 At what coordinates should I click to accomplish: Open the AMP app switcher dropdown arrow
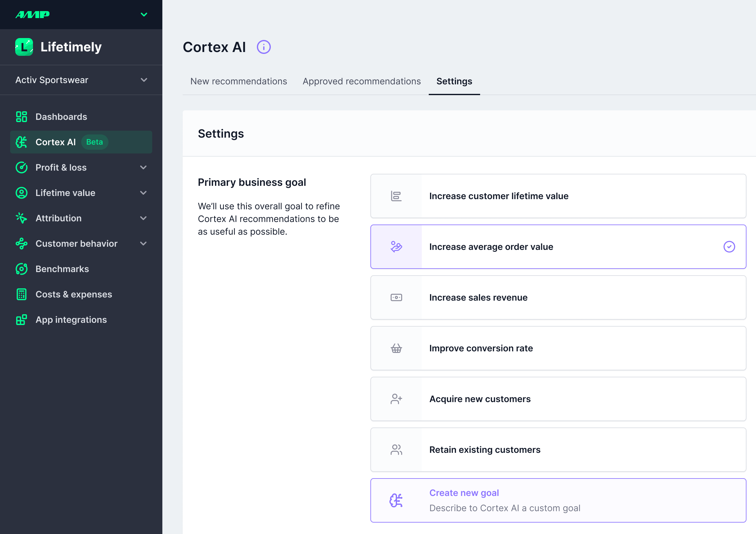[144, 15]
